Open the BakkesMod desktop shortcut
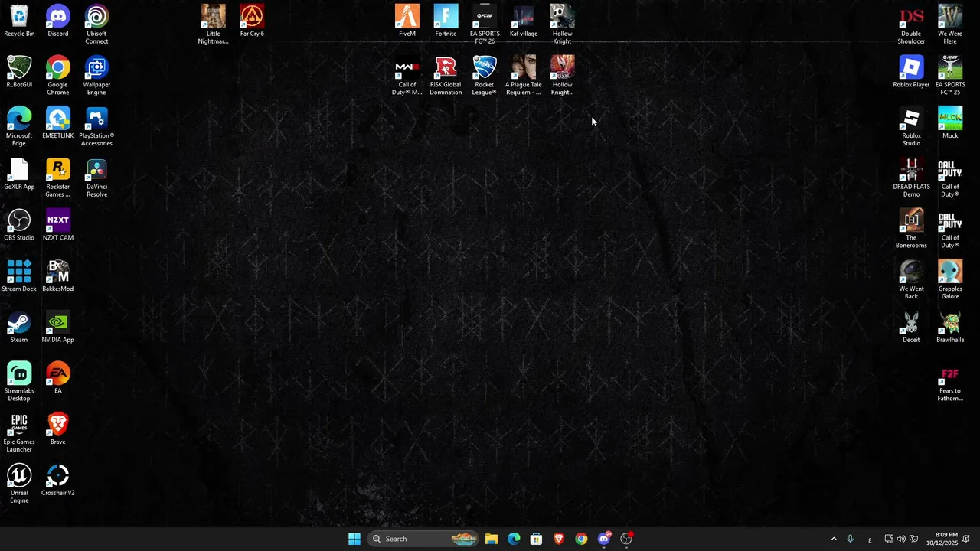Image resolution: width=980 pixels, height=551 pixels. 58,276
